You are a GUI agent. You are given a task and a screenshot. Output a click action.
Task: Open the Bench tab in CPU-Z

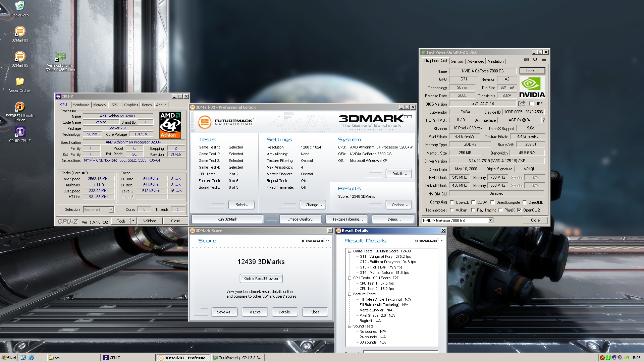[x=147, y=105]
